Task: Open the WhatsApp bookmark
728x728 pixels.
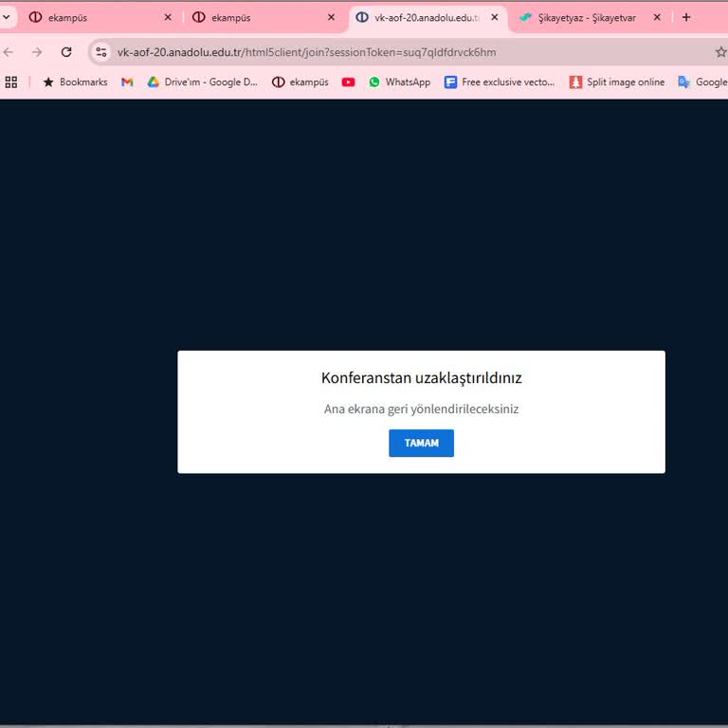Action: [400, 82]
